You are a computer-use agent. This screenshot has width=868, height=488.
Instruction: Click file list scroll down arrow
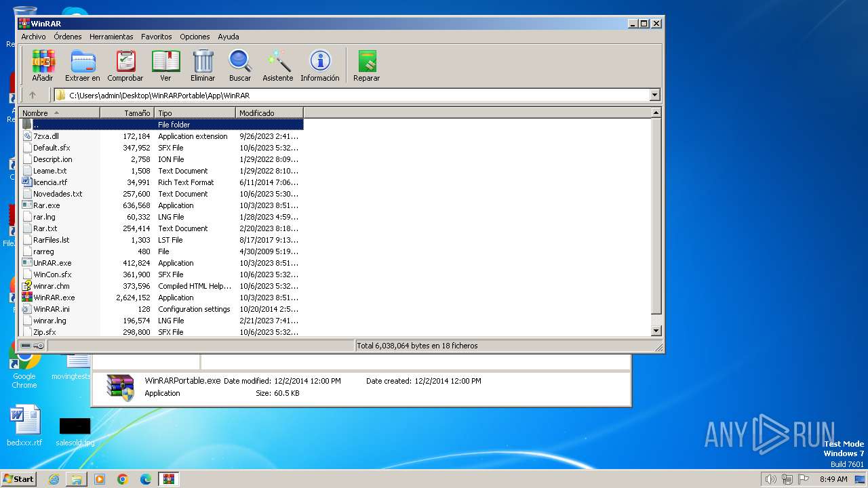point(656,331)
